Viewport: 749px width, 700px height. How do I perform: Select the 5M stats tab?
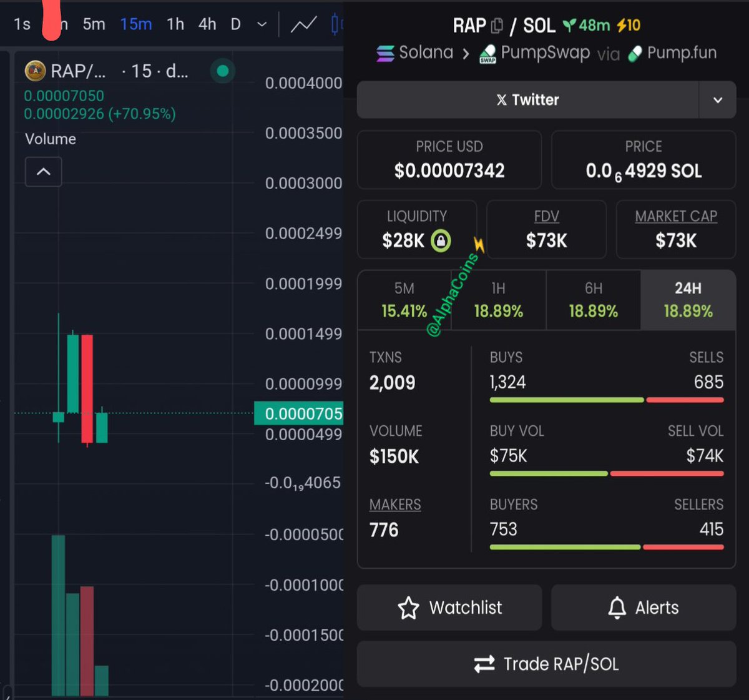point(404,300)
